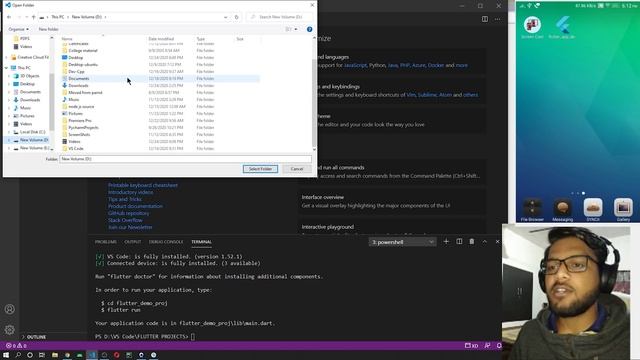This screenshot has height=360, width=640.
Task: Select Documents folder in file list
Action: click(x=160, y=78)
